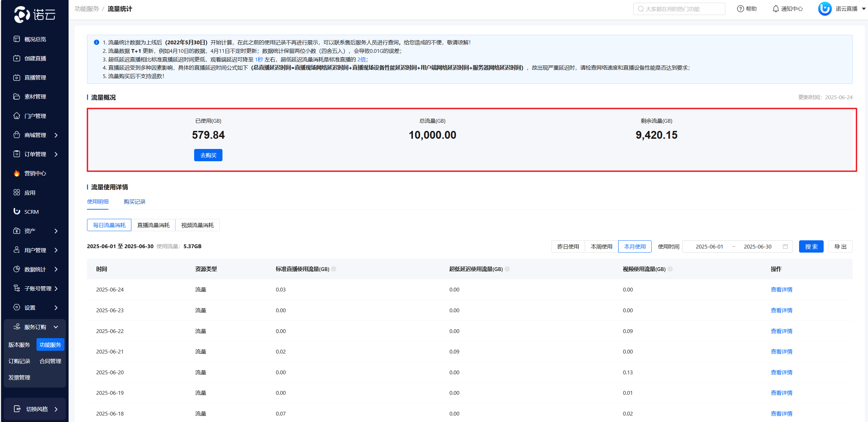Image resolution: width=868 pixels, height=422 pixels.
Task: Click the create live broadcast icon
Action: coord(16,58)
